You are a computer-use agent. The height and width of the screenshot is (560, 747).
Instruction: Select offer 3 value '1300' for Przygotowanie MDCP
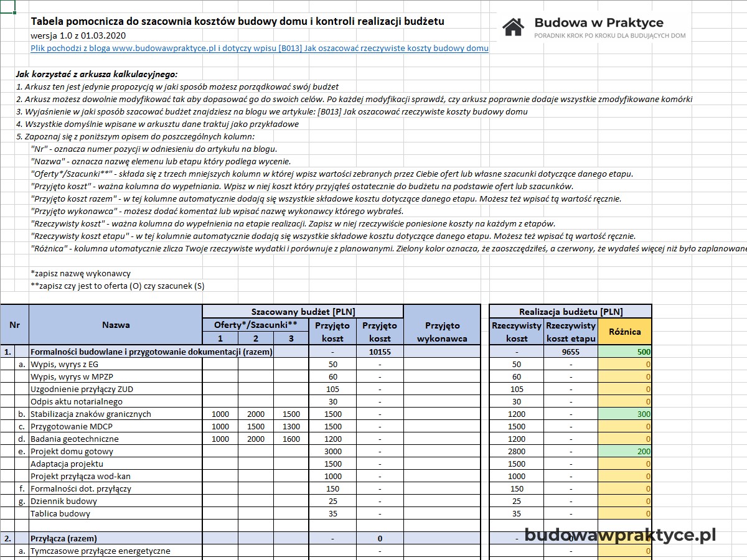291,426
